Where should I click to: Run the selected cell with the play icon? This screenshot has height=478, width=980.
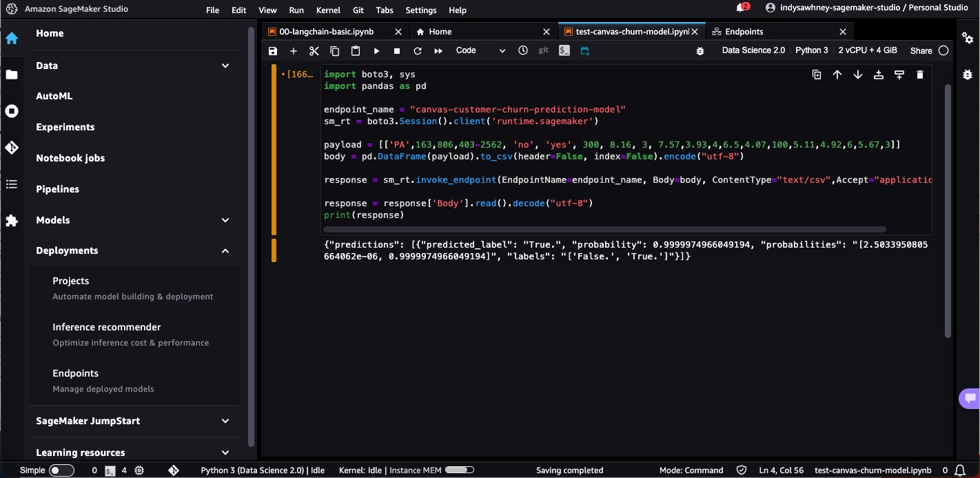click(376, 50)
